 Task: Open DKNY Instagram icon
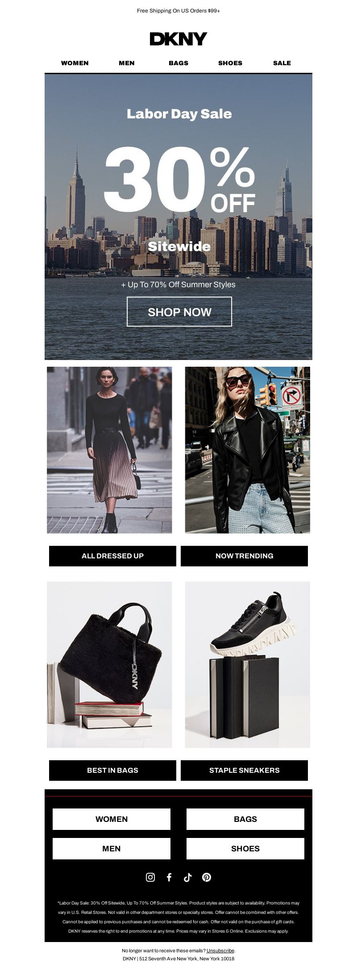pyautogui.click(x=150, y=877)
